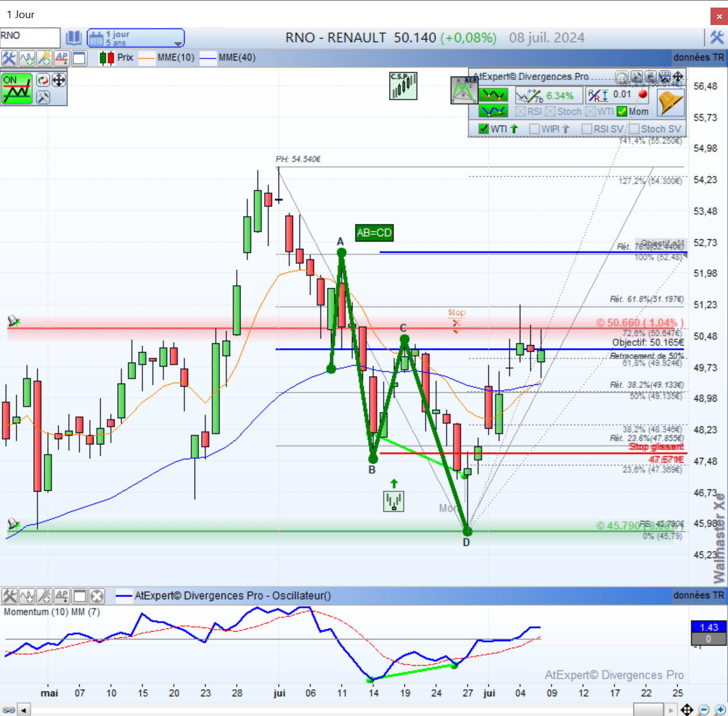Click the golden bell alert icon
This screenshot has width=728, height=716.
coord(670,103)
